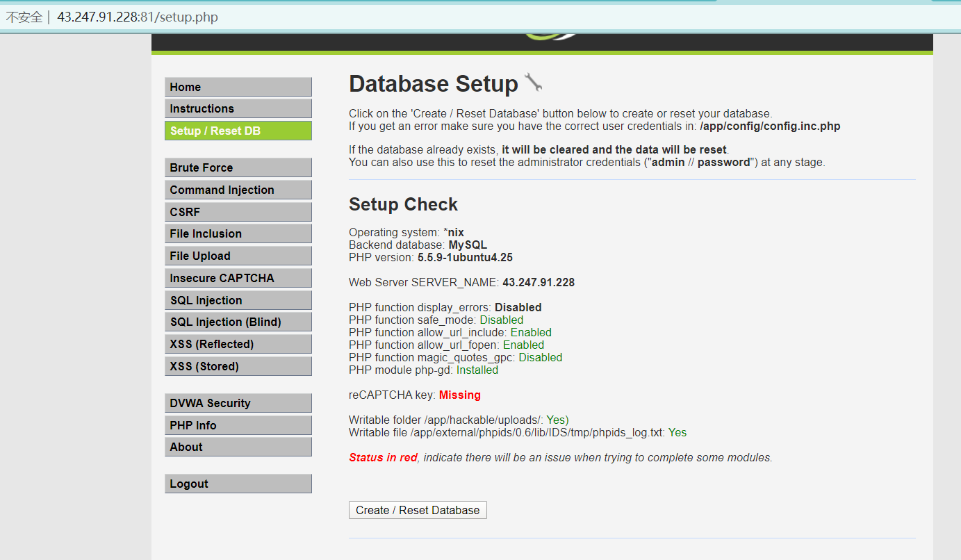Screen dimensions: 961x560
Task: Click the browser address bar URL
Action: [138, 17]
